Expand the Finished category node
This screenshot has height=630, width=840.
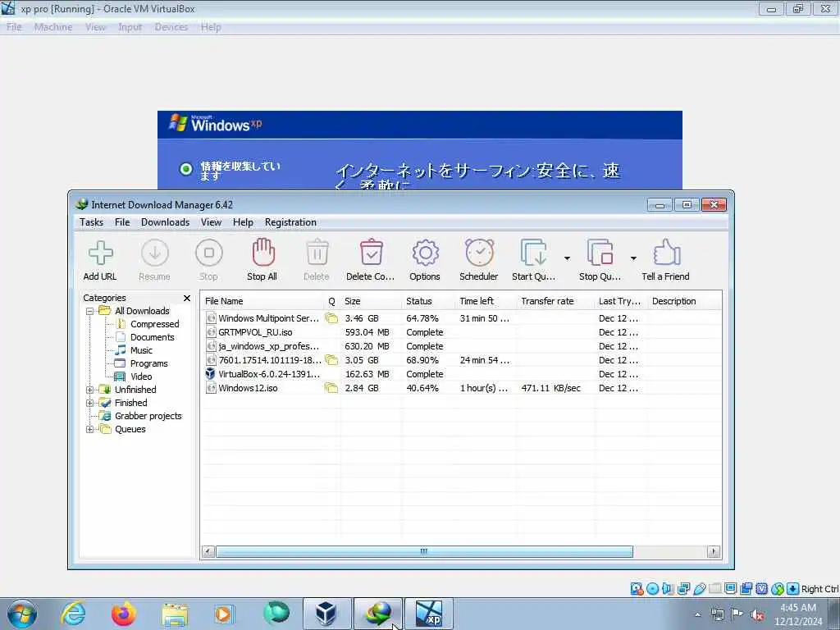coord(90,404)
